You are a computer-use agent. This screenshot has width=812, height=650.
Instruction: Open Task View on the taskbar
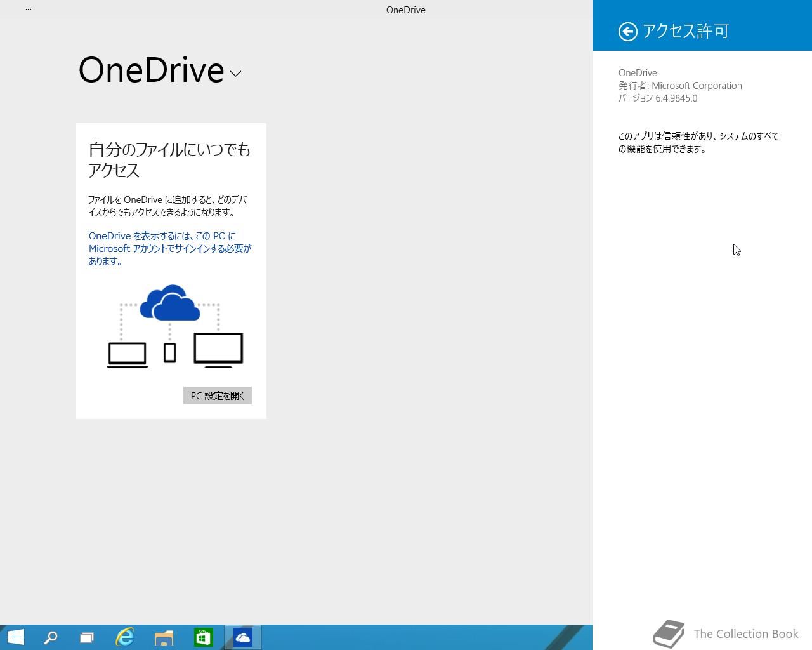pos(87,637)
